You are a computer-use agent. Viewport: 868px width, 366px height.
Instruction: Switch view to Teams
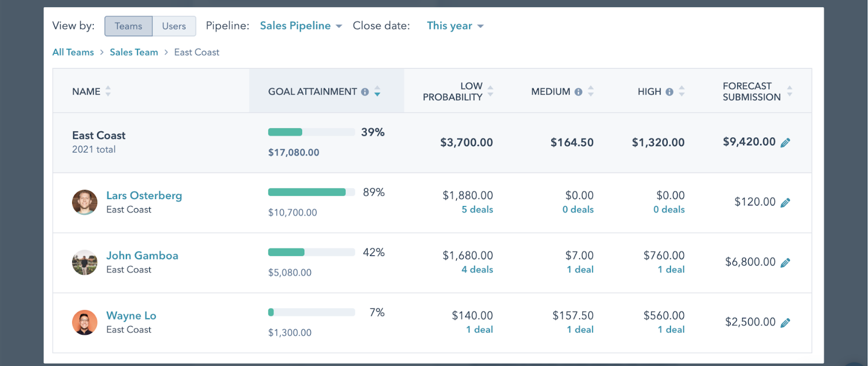[129, 26]
